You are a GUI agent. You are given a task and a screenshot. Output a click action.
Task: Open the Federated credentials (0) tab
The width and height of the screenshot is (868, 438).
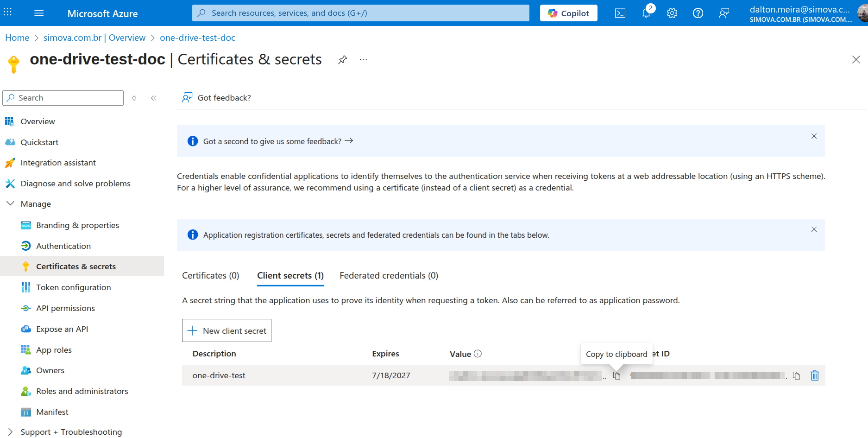[x=389, y=276]
